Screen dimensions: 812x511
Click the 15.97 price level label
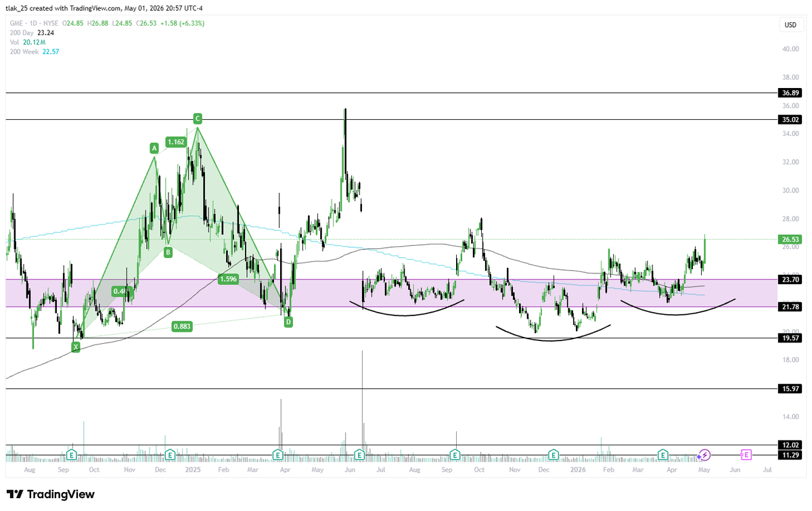click(x=790, y=389)
